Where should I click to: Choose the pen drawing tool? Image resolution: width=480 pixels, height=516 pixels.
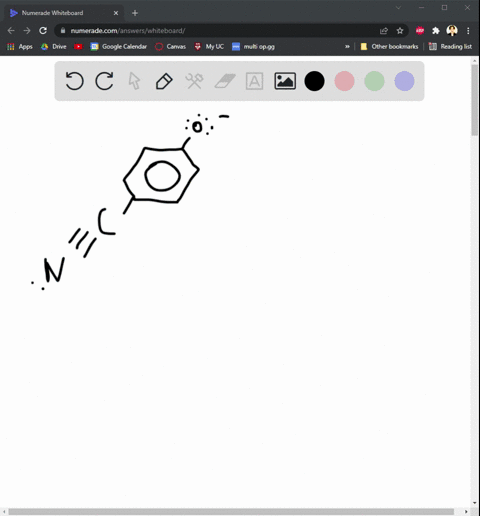pyautogui.click(x=164, y=81)
